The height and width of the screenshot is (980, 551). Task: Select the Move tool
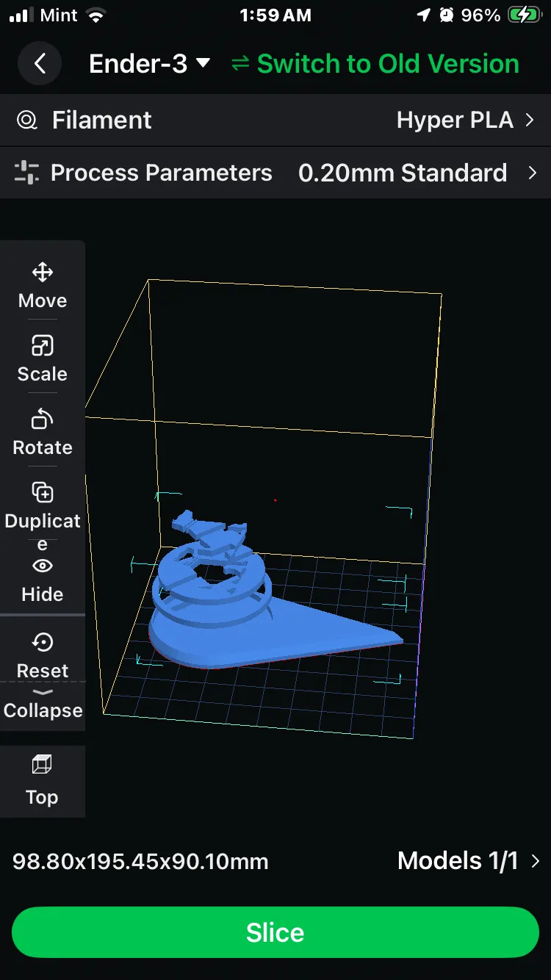click(43, 285)
